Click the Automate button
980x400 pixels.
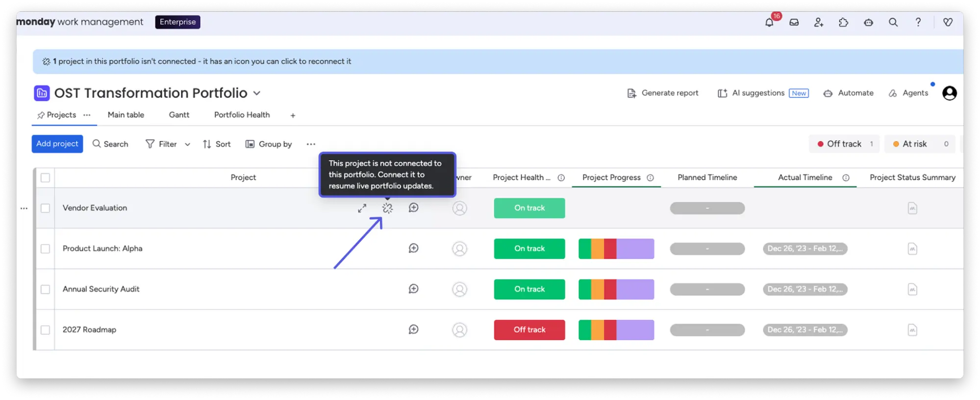pos(849,93)
